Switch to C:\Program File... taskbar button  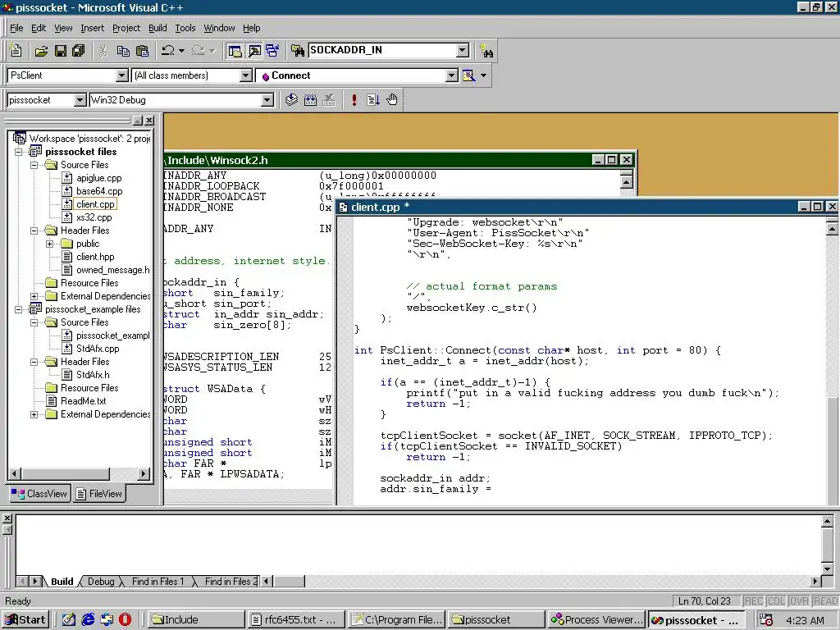point(396,620)
